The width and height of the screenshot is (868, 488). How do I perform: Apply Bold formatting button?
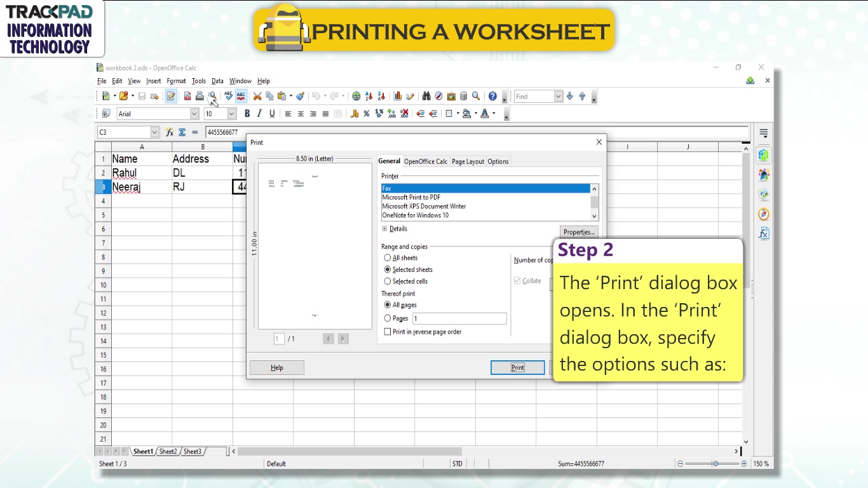(247, 114)
